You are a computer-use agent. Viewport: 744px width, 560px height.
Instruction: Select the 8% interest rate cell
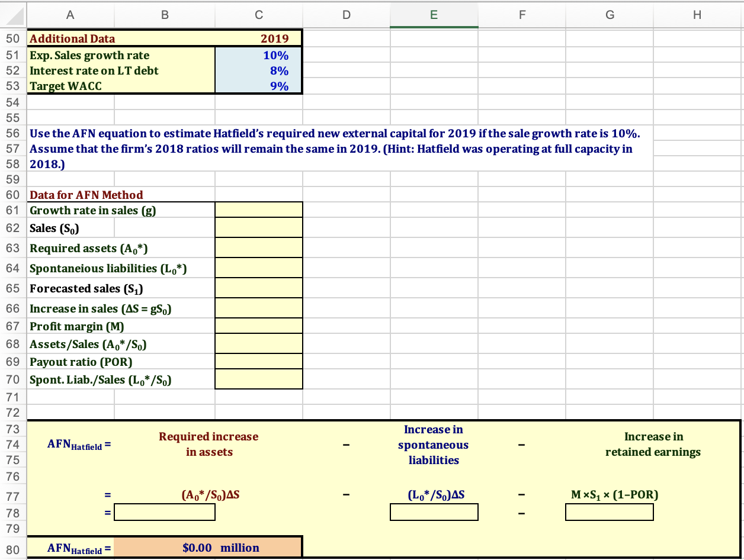(x=259, y=70)
